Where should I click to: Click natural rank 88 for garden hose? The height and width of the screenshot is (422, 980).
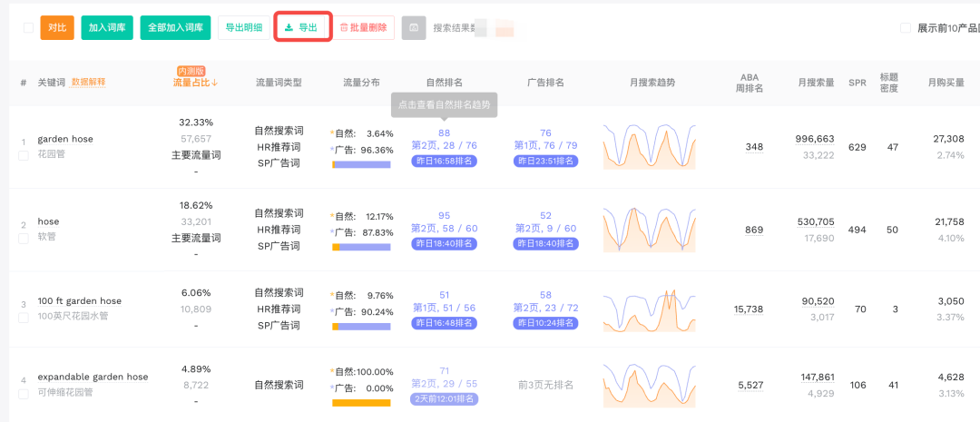point(445,132)
